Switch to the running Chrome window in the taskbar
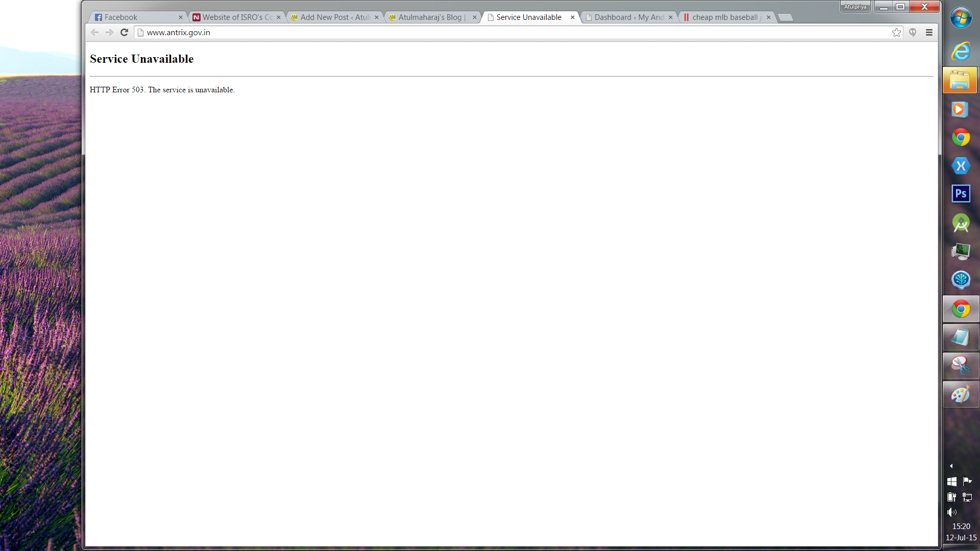 tap(961, 309)
